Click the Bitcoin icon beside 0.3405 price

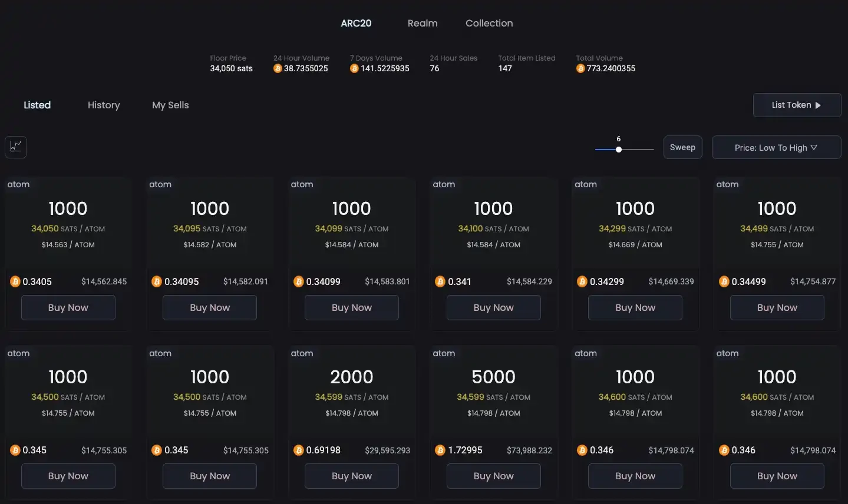pyautogui.click(x=15, y=281)
